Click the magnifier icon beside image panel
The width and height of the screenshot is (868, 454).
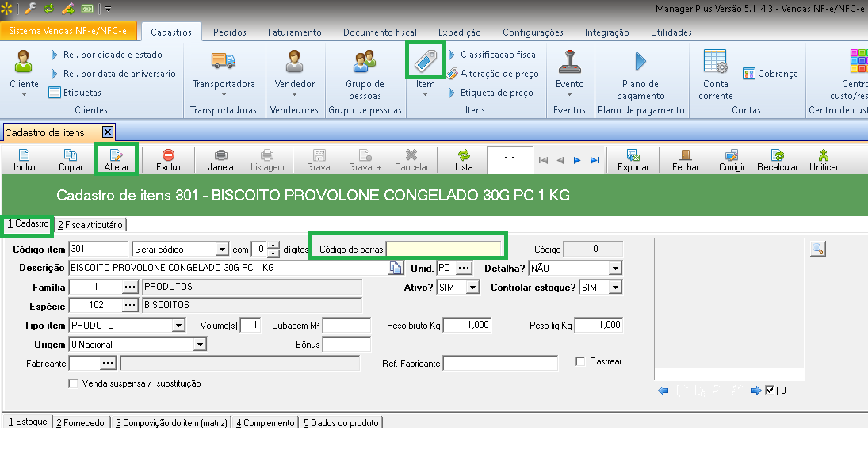coord(818,250)
